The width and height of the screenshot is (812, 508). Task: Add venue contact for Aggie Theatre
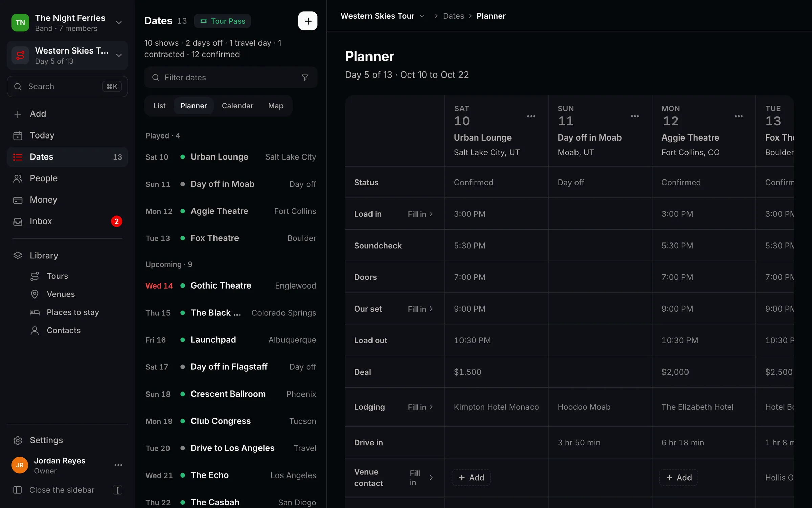click(x=678, y=478)
